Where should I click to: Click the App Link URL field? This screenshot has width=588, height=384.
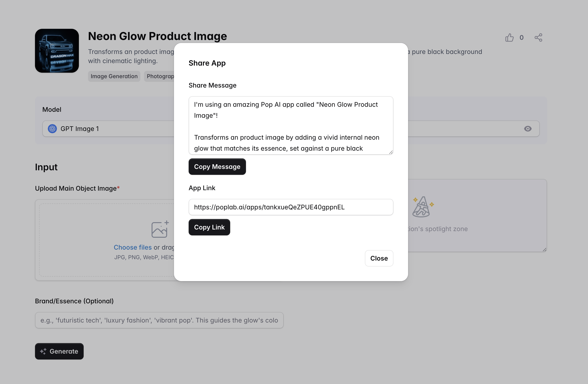pos(291,207)
